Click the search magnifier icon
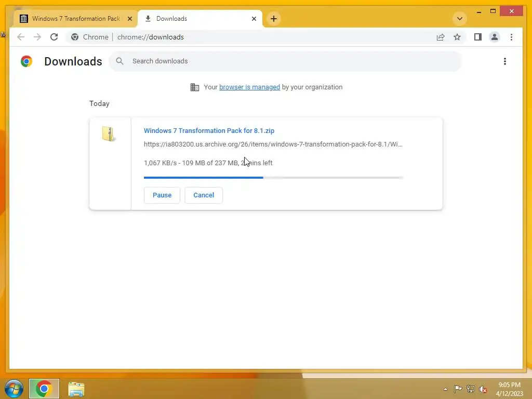Image resolution: width=532 pixels, height=399 pixels. (x=119, y=61)
